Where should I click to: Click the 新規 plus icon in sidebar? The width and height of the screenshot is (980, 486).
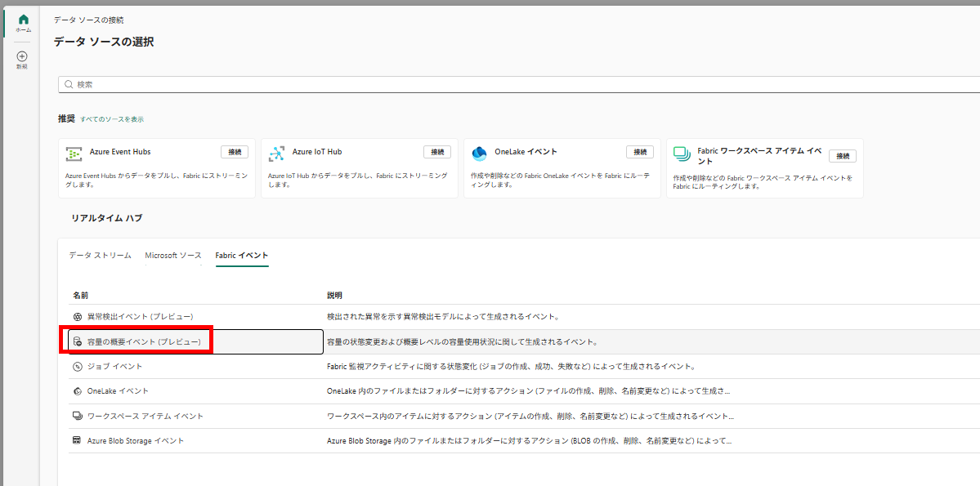(x=22, y=56)
